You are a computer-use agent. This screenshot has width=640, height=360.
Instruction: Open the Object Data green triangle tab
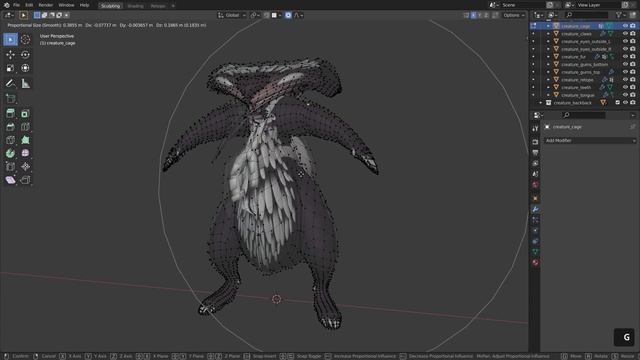pyautogui.click(x=535, y=252)
